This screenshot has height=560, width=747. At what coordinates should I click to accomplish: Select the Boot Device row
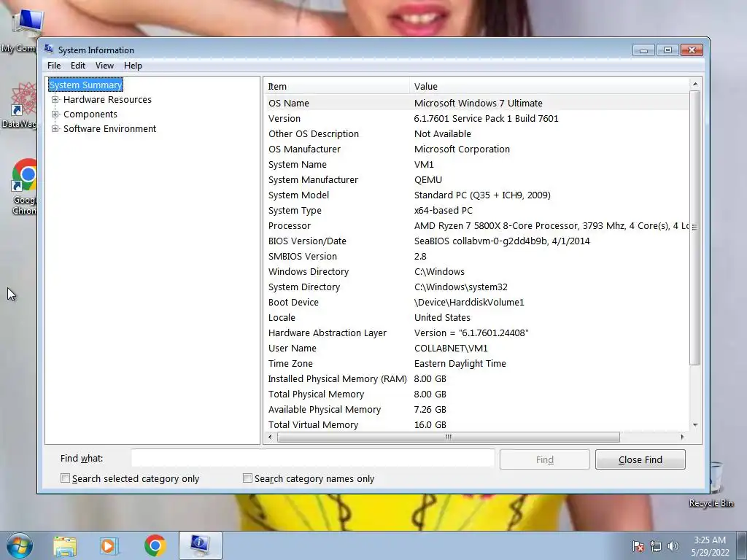pyautogui.click(x=476, y=302)
